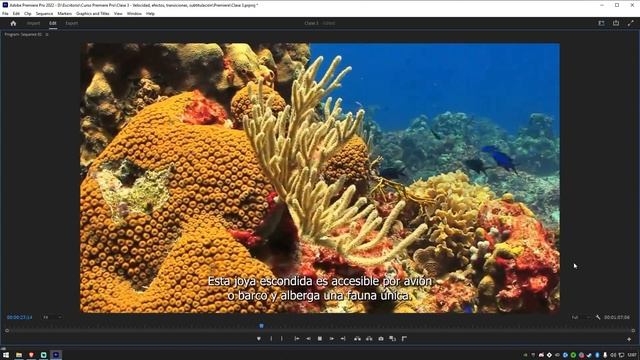Click the Go to Out button
640x360 pixels.
[x=343, y=339]
